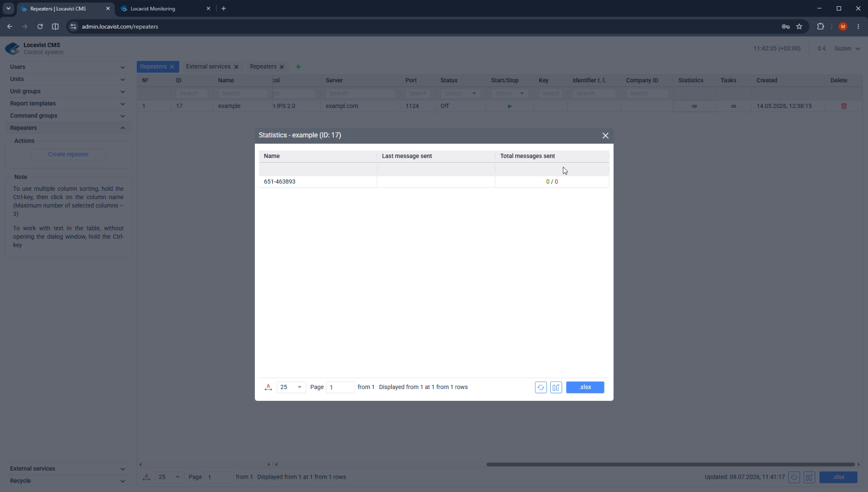Expand the External services sidebar section
The width and height of the screenshot is (868, 492).
point(68,469)
